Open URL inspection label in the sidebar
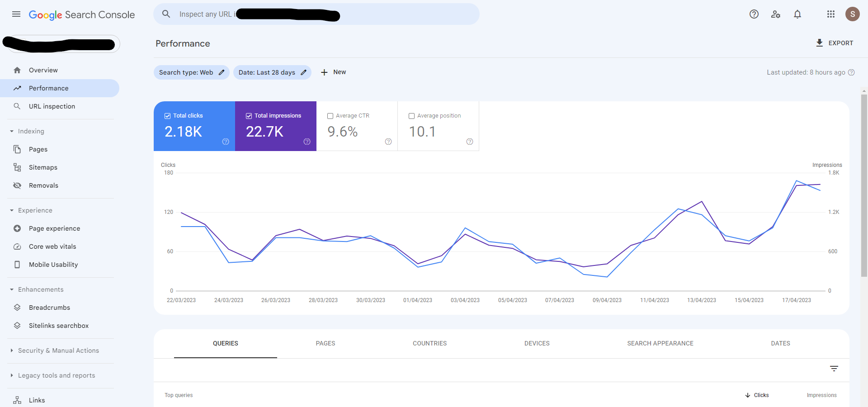The width and height of the screenshot is (868, 407). [52, 106]
